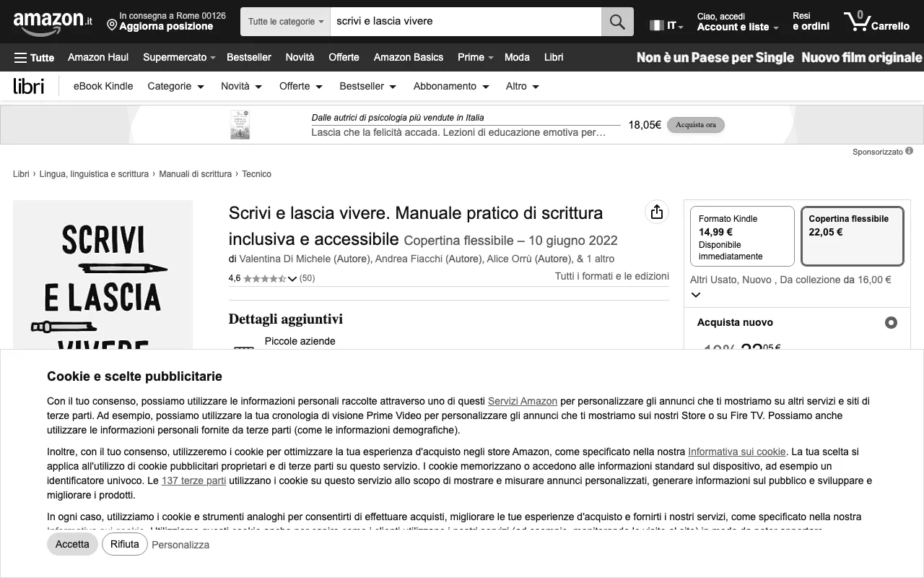
Task: Open the Altro dropdown
Action: [523, 86]
